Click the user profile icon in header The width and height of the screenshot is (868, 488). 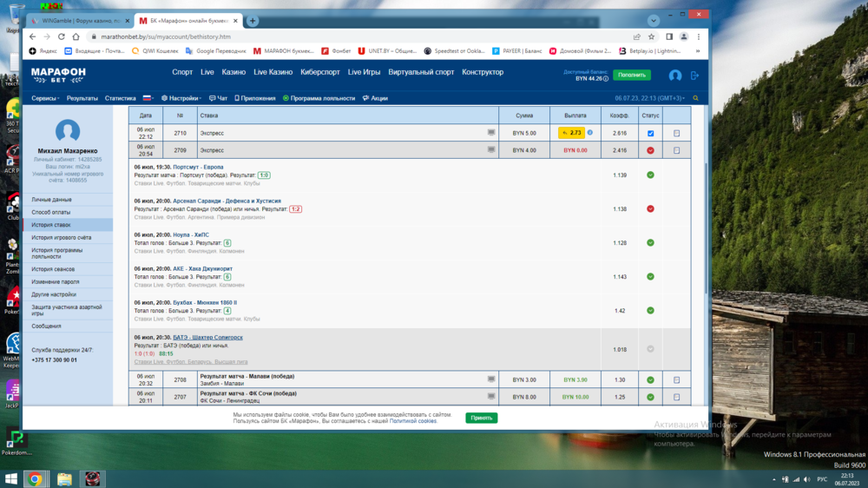click(x=675, y=76)
